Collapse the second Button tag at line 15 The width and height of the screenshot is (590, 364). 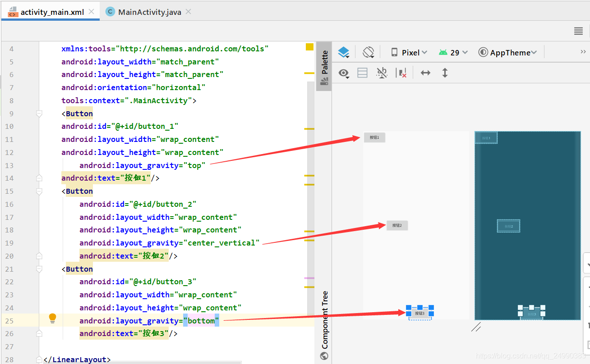pyautogui.click(x=39, y=191)
